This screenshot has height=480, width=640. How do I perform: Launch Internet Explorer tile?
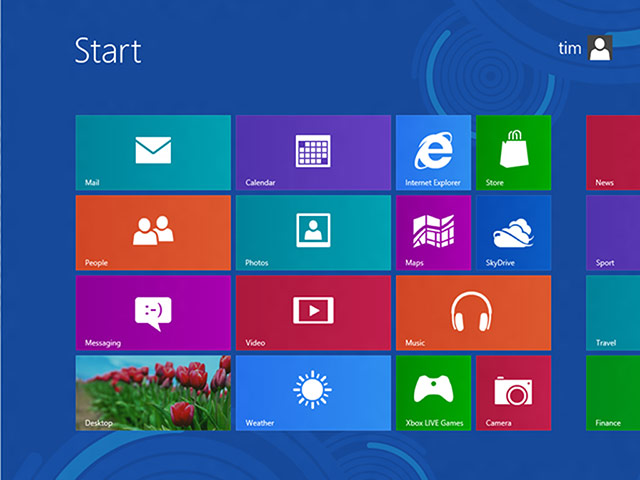(433, 153)
